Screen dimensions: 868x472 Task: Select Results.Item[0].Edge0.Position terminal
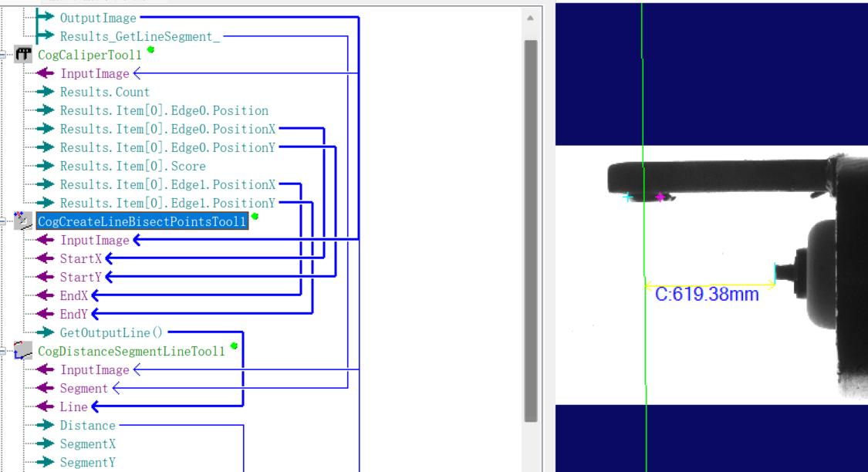tap(164, 110)
